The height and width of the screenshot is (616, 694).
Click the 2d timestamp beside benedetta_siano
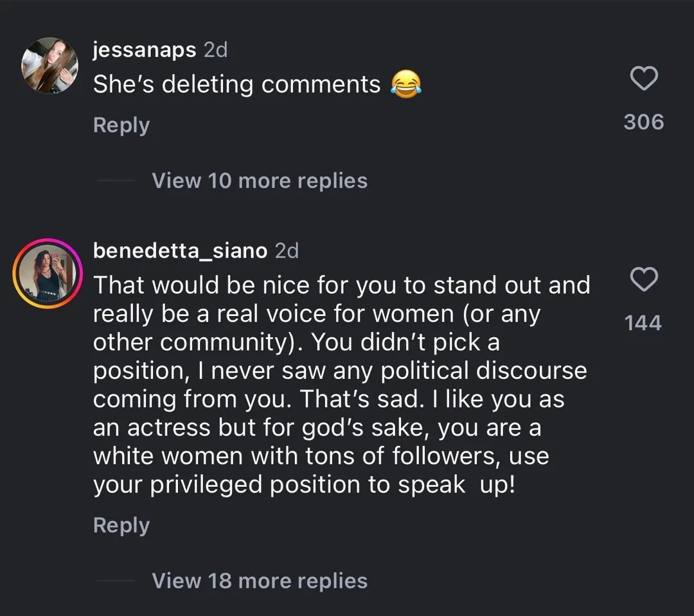coord(287,251)
